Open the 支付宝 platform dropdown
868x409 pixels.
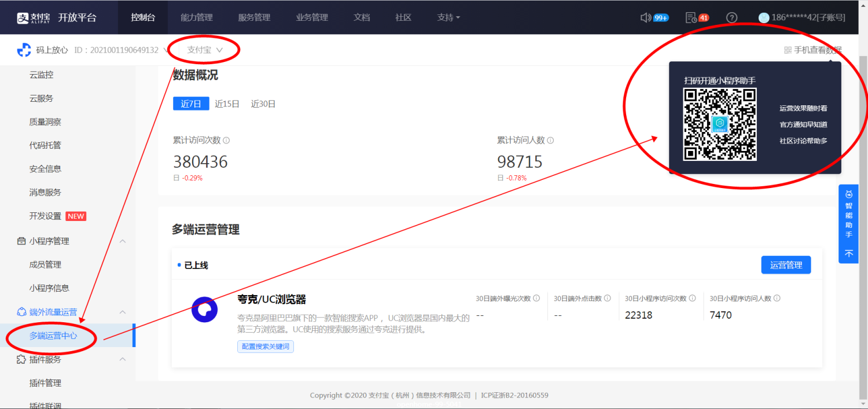tap(205, 50)
